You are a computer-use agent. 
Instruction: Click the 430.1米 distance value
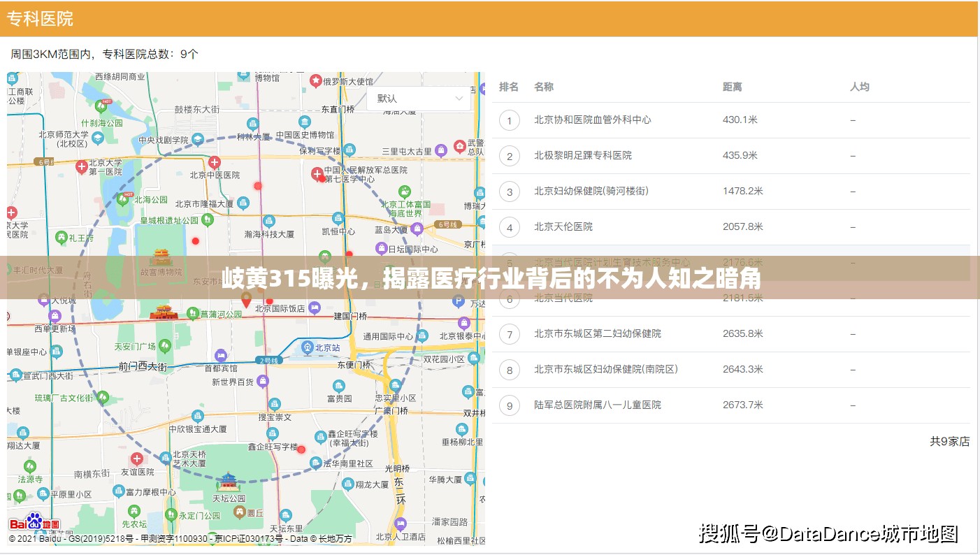coord(740,120)
